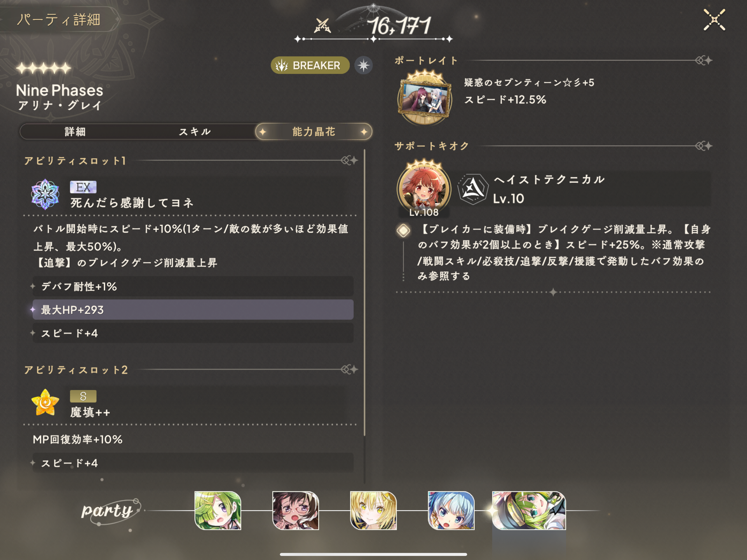Click the ヘイストテクニカル skill icon

tap(473, 189)
